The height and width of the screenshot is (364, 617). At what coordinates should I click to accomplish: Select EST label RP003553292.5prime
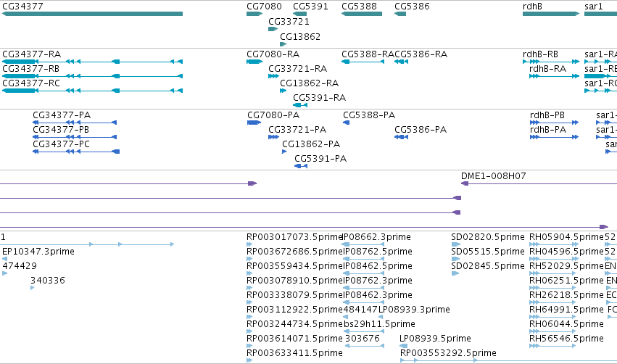448,353
